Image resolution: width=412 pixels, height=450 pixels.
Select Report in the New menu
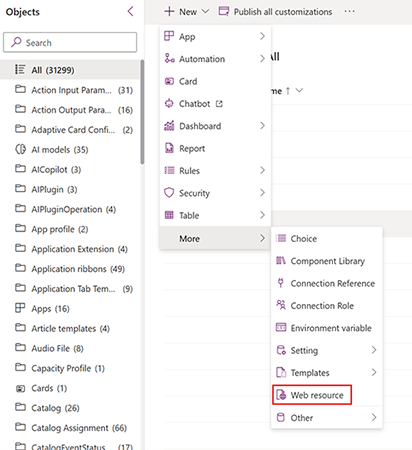click(x=215, y=148)
